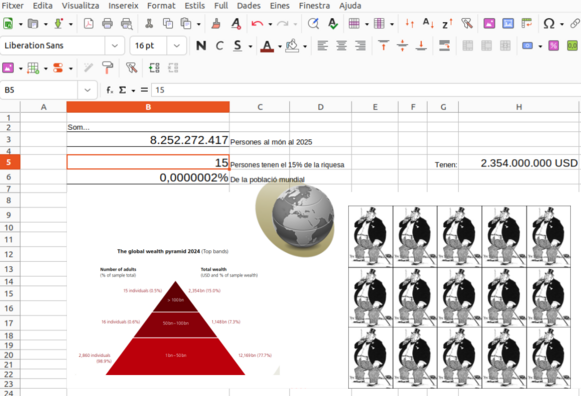Click the Open file folder icon
Screen dimensions: 581x396
33,24
